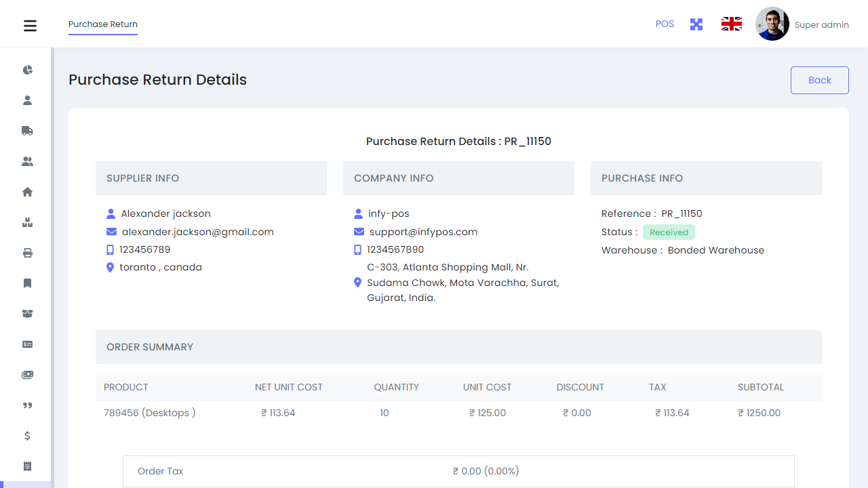Open expenses via the card sidebar icon
This screenshot has height=488, width=868.
tap(27, 344)
